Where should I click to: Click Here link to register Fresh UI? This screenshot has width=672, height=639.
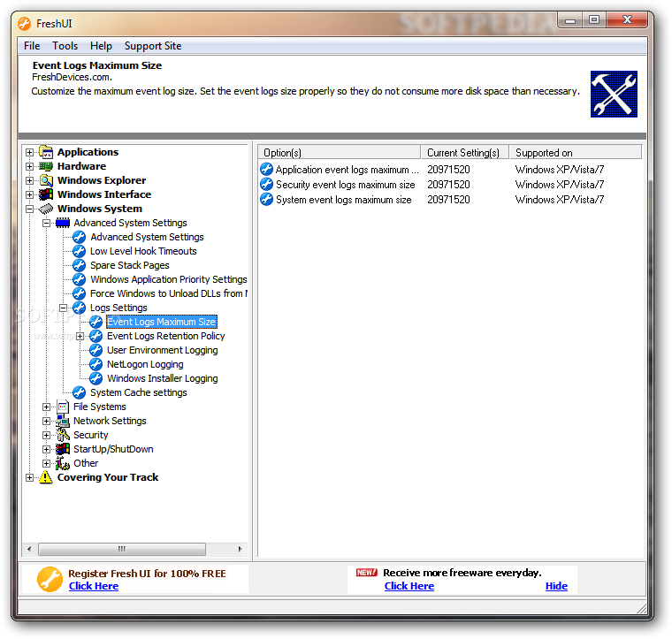94,586
